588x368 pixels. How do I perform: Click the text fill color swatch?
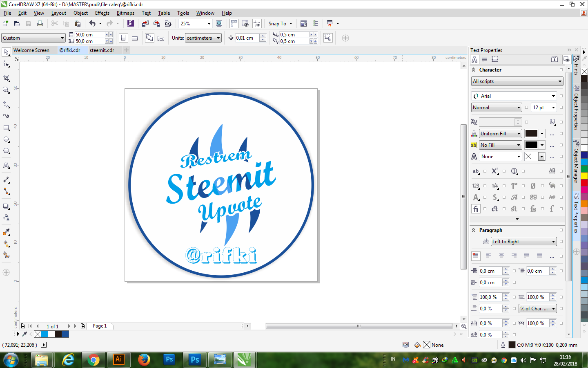(x=531, y=134)
